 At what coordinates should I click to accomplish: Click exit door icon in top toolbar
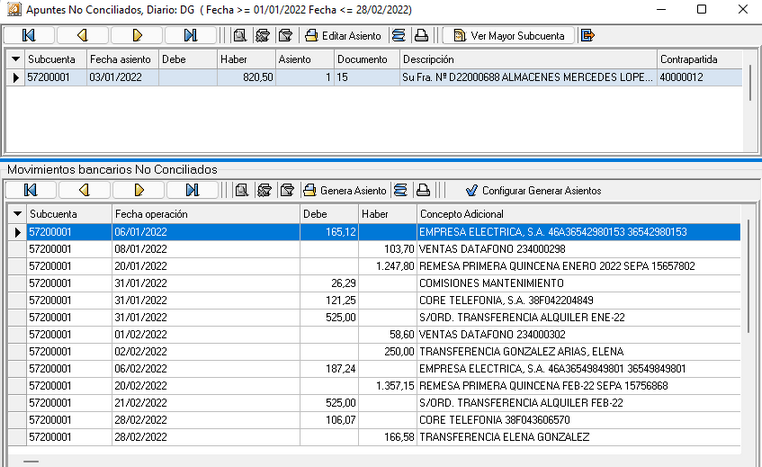[588, 35]
